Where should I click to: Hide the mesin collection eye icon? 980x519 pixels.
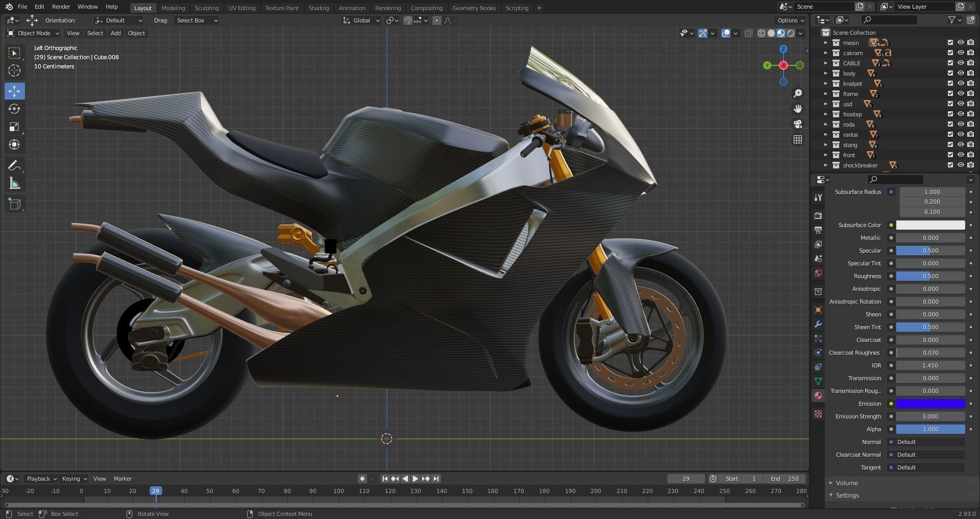coord(961,43)
